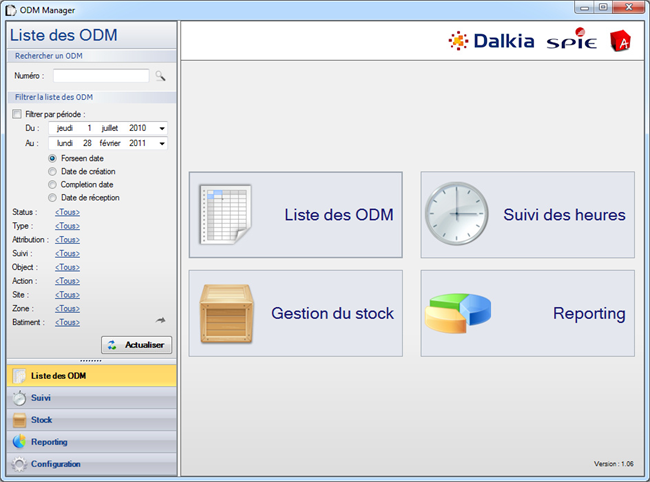Image resolution: width=650 pixels, height=482 pixels.
Task: Click the clock icon on Suivi des heures tile
Action: (x=457, y=214)
